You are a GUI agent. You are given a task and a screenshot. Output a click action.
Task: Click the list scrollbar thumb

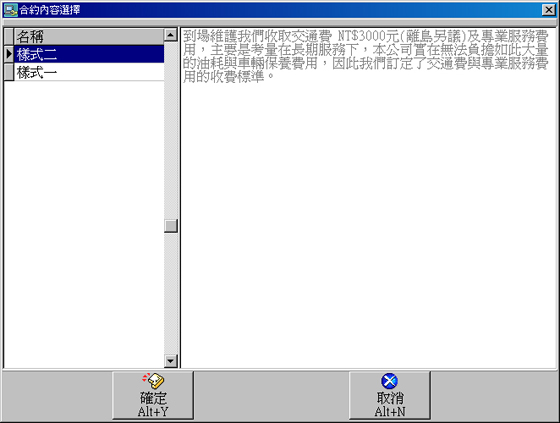click(x=171, y=226)
